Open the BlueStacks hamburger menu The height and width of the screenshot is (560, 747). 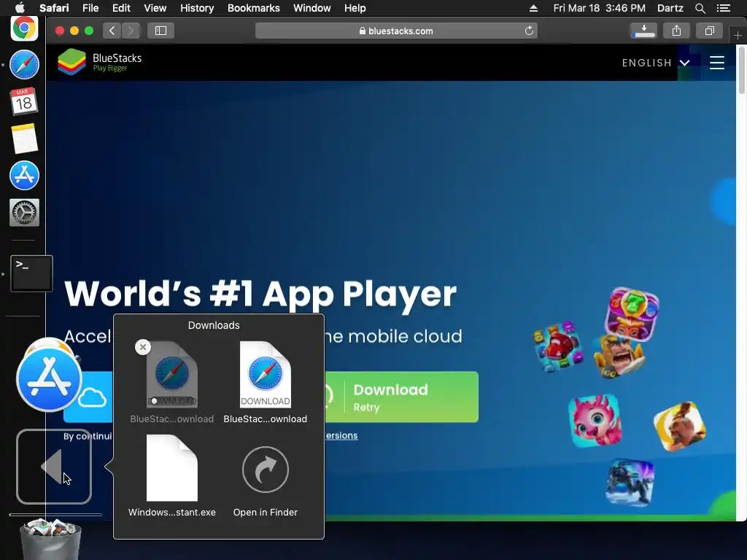(x=716, y=63)
